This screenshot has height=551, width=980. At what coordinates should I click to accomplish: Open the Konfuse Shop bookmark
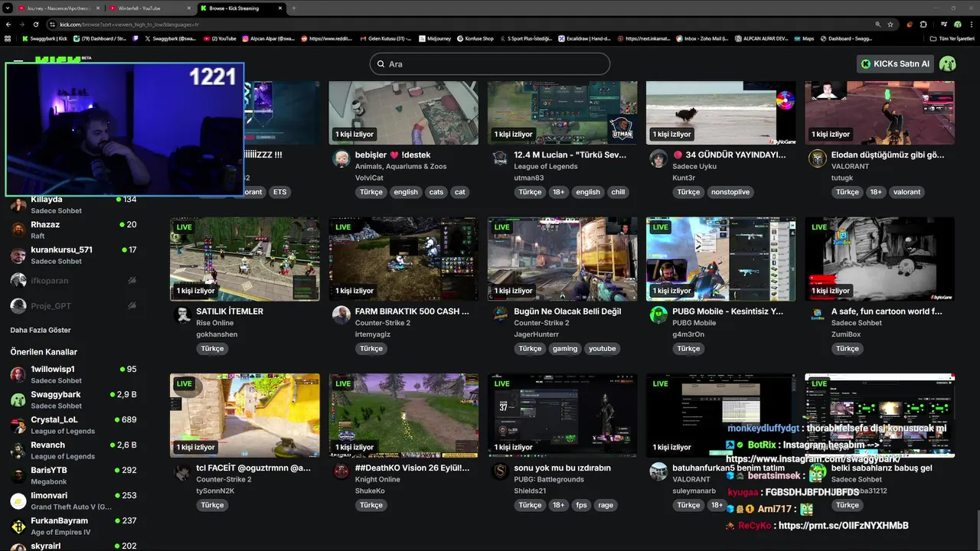pos(475,38)
